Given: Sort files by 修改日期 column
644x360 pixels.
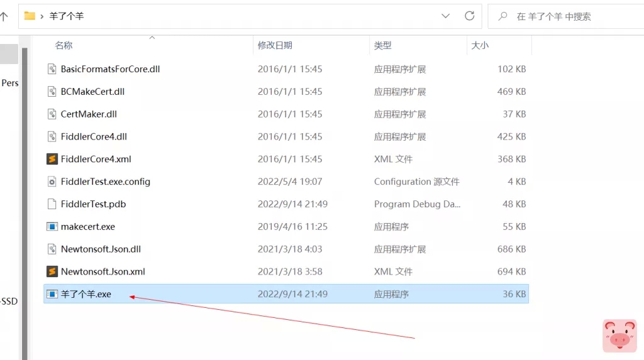Looking at the screenshot, I should (x=275, y=46).
